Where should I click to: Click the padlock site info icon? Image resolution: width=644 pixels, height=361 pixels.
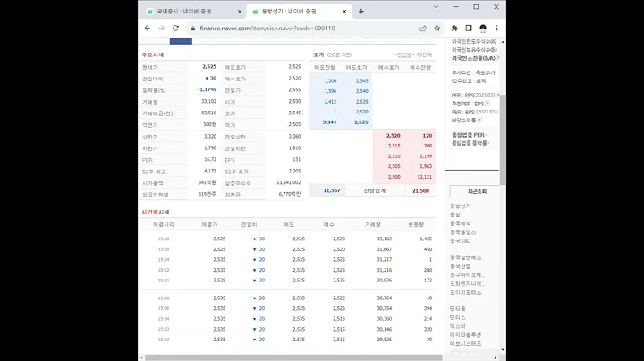pyautogui.click(x=193, y=29)
